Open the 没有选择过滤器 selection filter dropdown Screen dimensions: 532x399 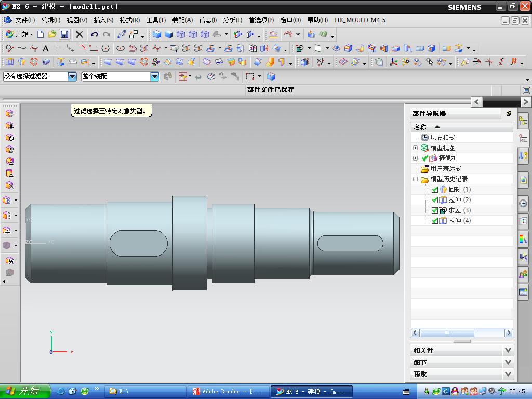point(72,76)
